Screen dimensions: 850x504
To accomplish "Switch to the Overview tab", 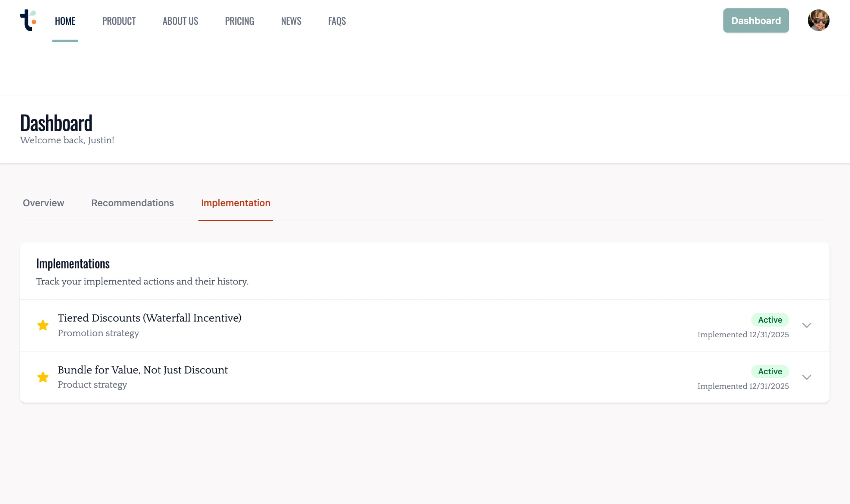I will [43, 203].
